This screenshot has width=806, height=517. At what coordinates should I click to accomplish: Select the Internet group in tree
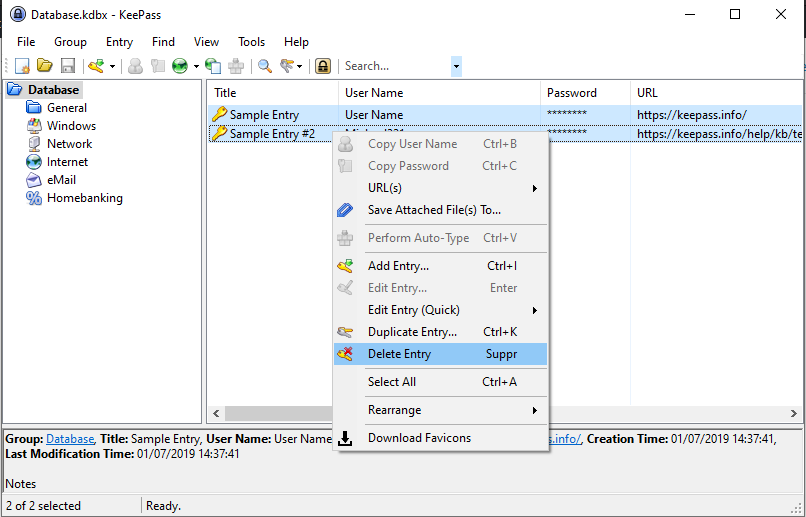pos(67,162)
